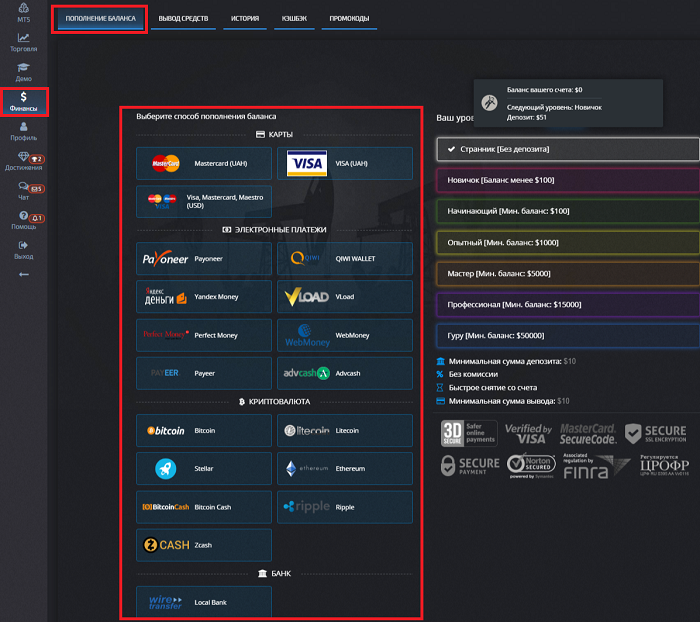Select Local Bank wire transfer option
Screen dimensions: 700x622
pyautogui.click(x=204, y=602)
